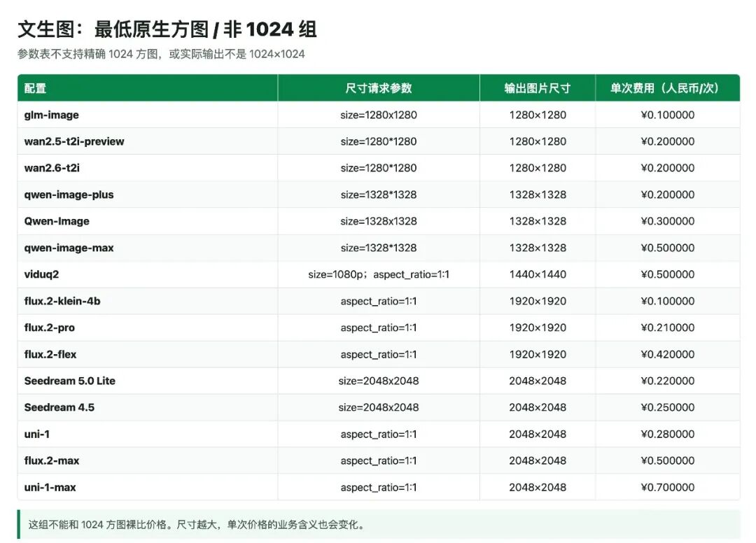Click the ¥0.300000 price cell
Image resolution: width=756 pixels, height=543 pixels.
click(668, 221)
